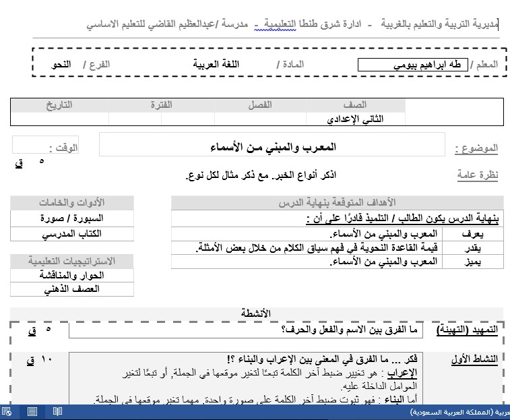This screenshot has width=510, height=420.
Task: Click the underlined نظرة عامة heading
Action: 478,175
